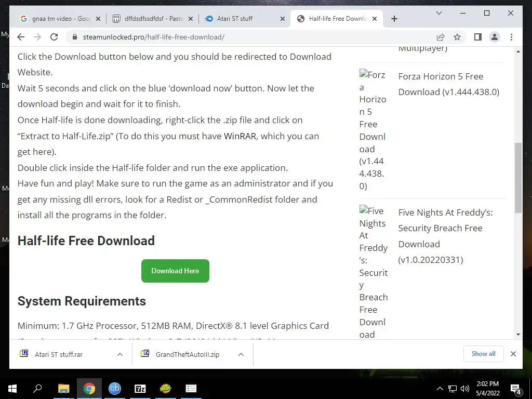The width and height of the screenshot is (532, 399).
Task: Show all downloads
Action: click(x=484, y=354)
